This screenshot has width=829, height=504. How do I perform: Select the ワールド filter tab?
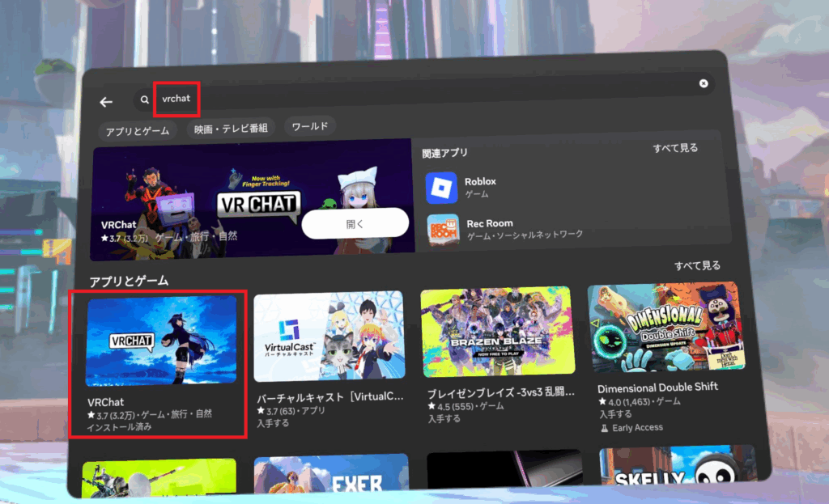pos(310,126)
